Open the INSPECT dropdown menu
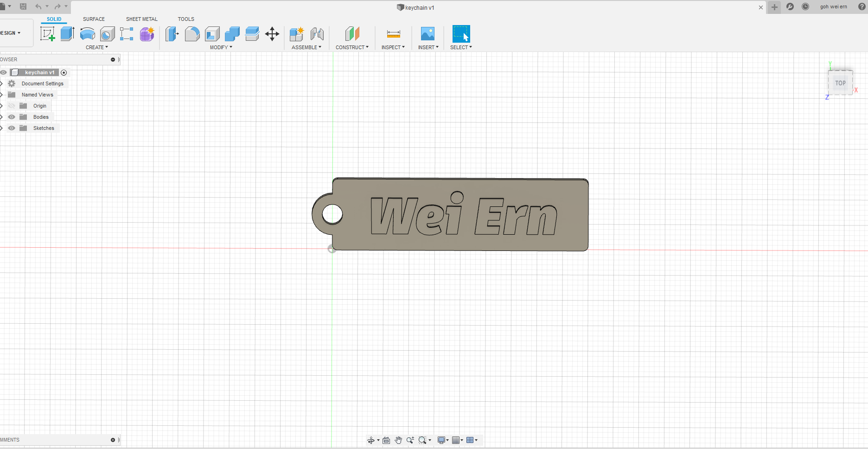Image resolution: width=868 pixels, height=449 pixels. [393, 47]
